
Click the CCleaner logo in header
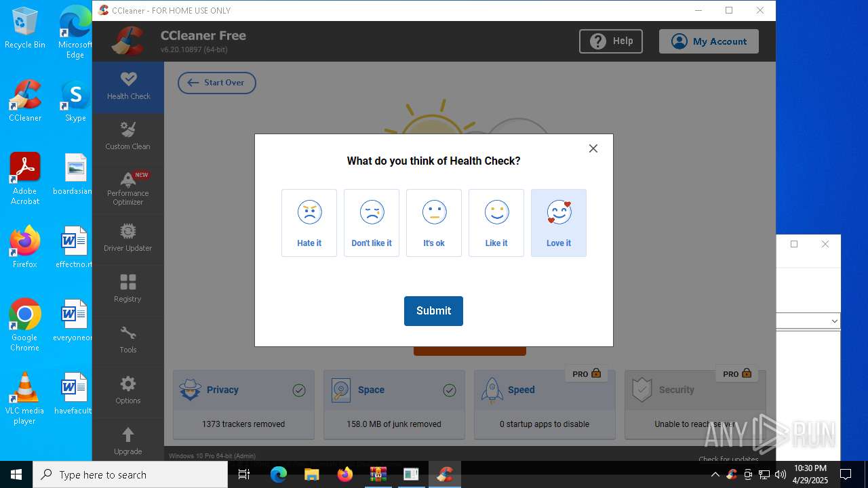click(x=127, y=41)
